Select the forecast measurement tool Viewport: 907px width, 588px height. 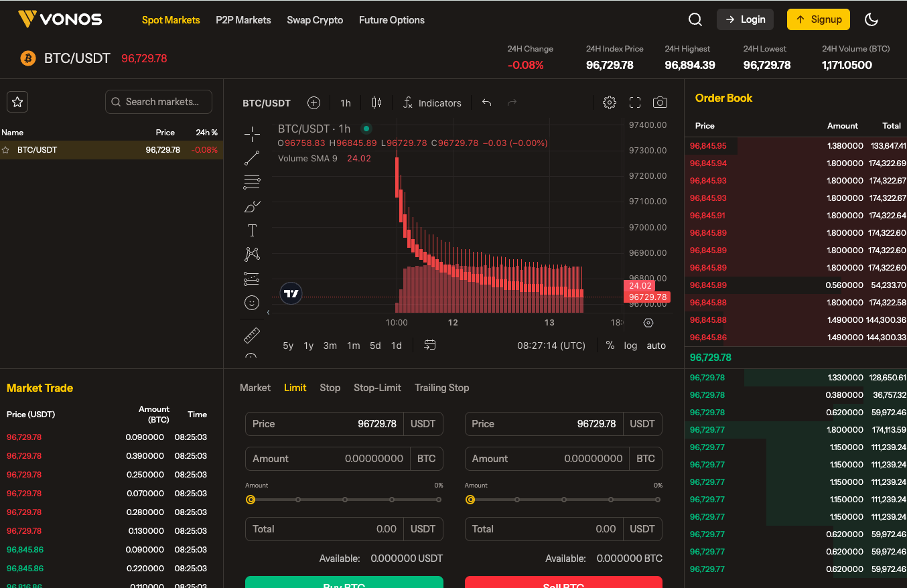click(x=252, y=279)
